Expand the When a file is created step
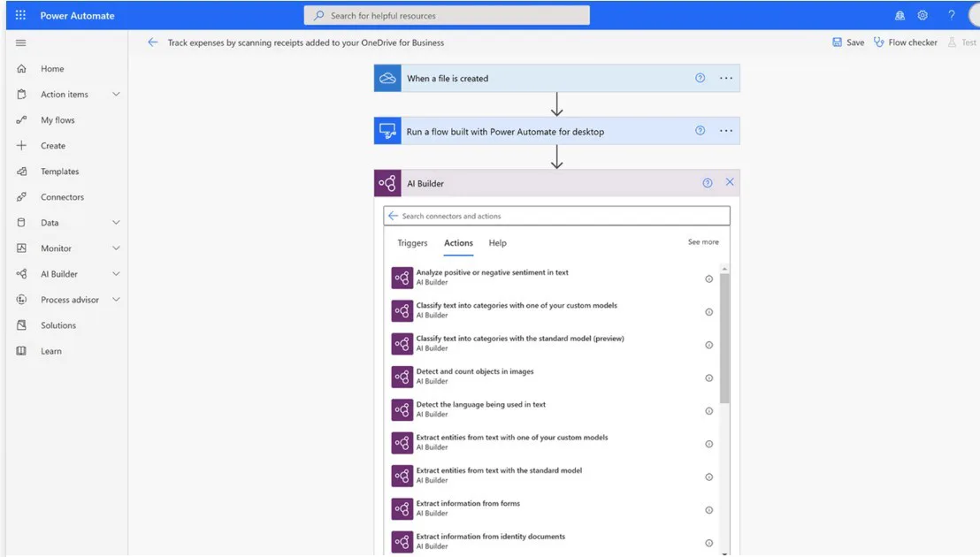This screenshot has width=980, height=557. (x=557, y=78)
